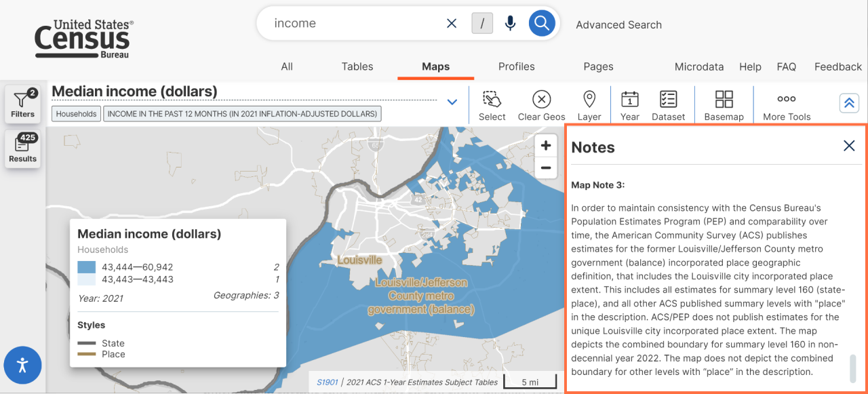Click the Households tag

(76, 114)
